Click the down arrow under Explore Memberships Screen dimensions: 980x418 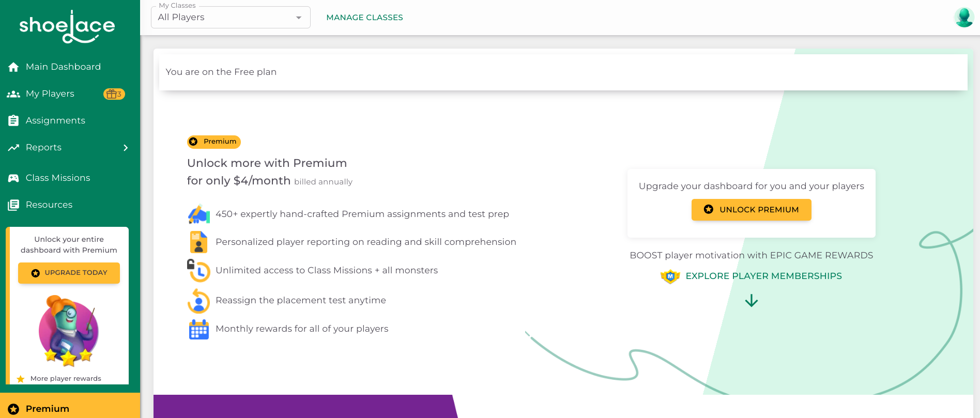752,301
